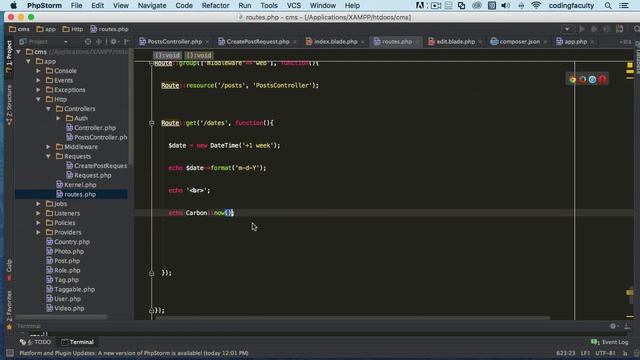Open macOS Spotlight search
The height and width of the screenshot is (360, 640).
pyautogui.click(x=608, y=6)
